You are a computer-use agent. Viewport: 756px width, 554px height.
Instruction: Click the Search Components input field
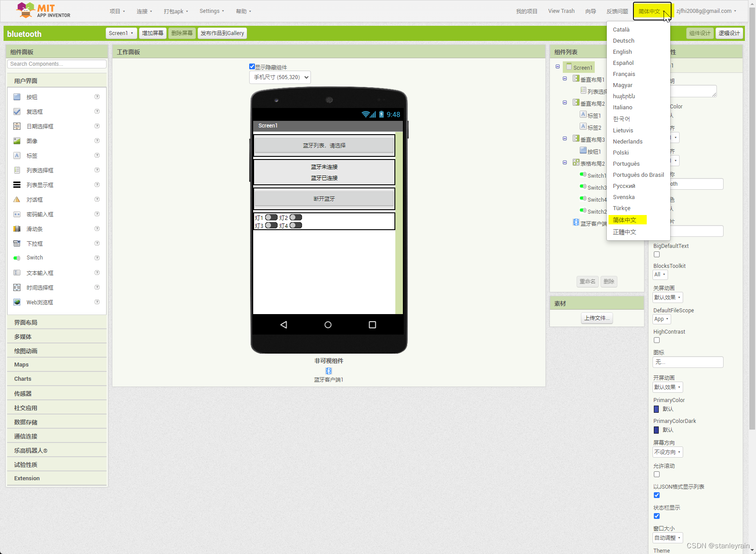click(57, 64)
